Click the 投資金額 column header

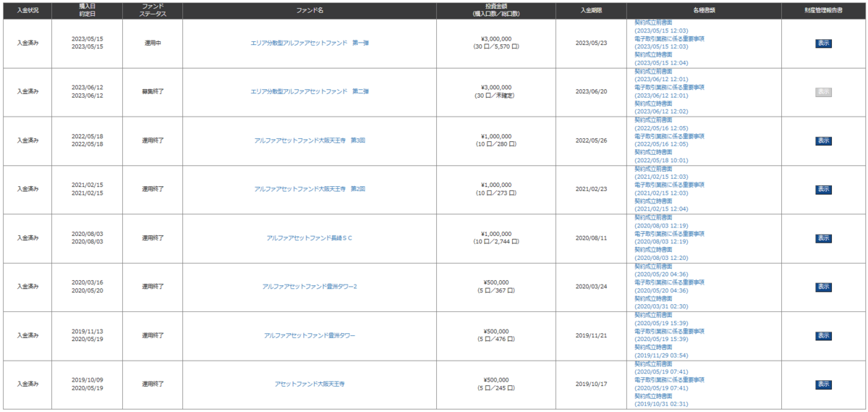pyautogui.click(x=496, y=10)
